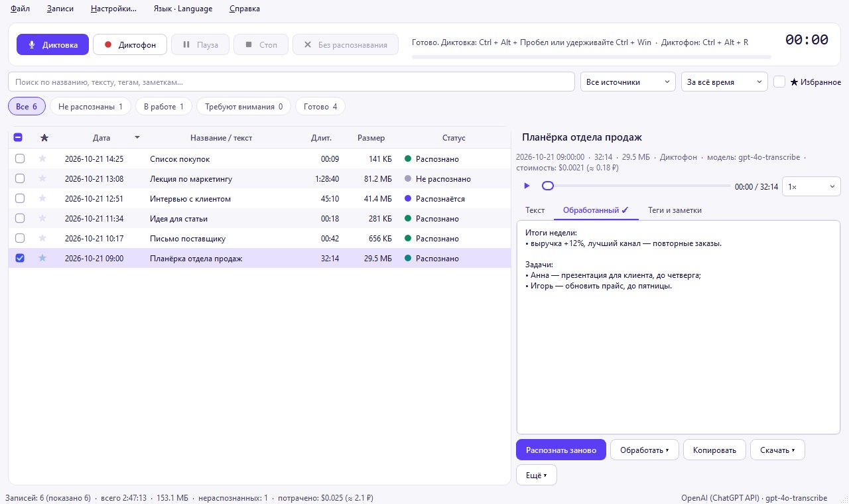Select the Лекция по маркетингу checkbox
Viewport: 849px width, 504px height.
20,178
